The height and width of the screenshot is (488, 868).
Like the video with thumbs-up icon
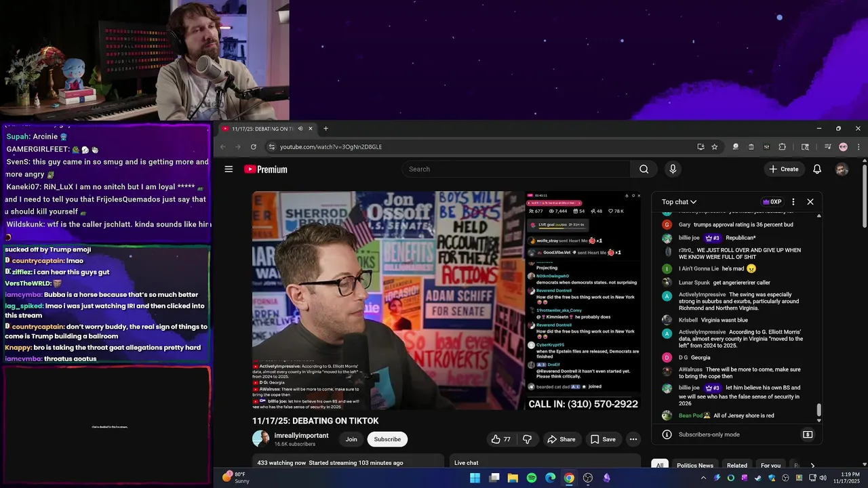pyautogui.click(x=500, y=439)
